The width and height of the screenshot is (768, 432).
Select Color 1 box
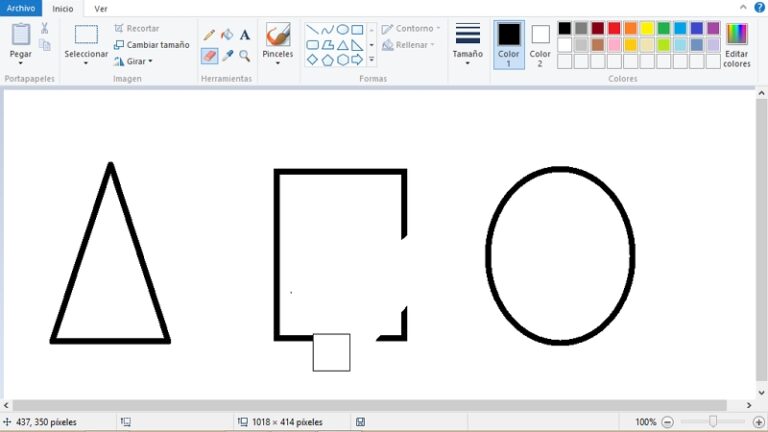coord(509,45)
